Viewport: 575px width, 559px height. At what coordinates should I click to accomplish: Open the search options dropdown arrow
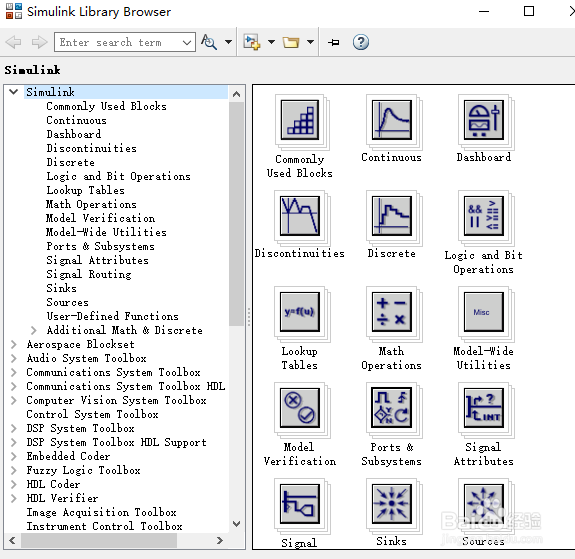[228, 42]
